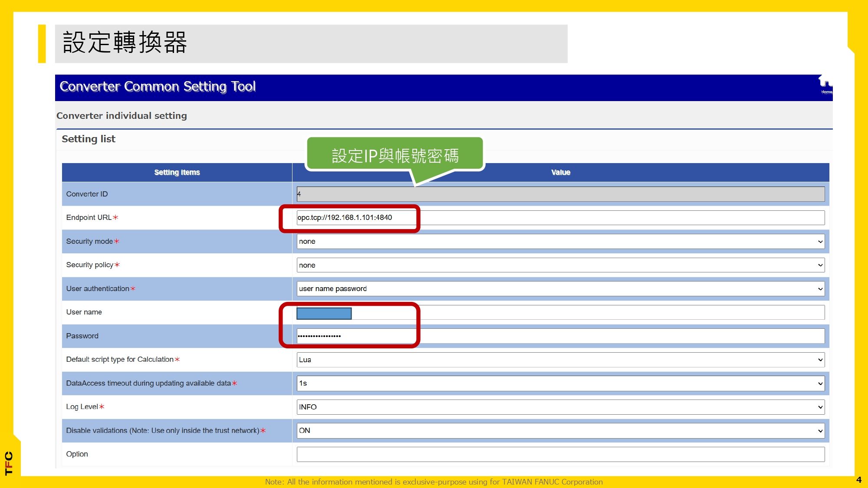
Task: Click the greyed Converter ID field
Action: [x=561, y=194]
